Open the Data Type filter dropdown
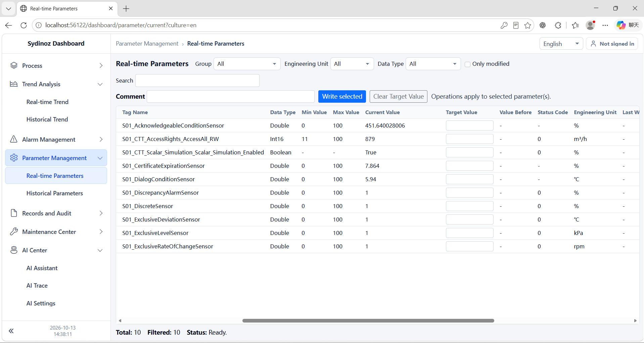Screen dimensions: 644x343 click(433, 64)
